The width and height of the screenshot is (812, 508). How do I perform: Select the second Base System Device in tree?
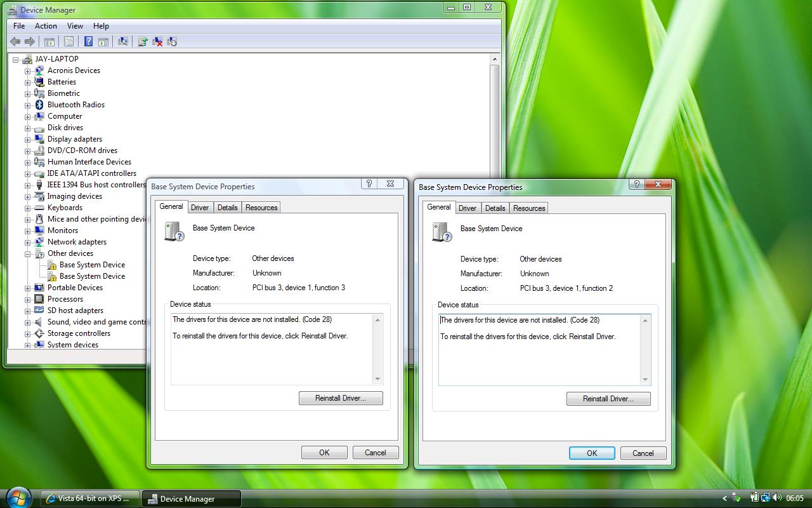pyautogui.click(x=92, y=276)
